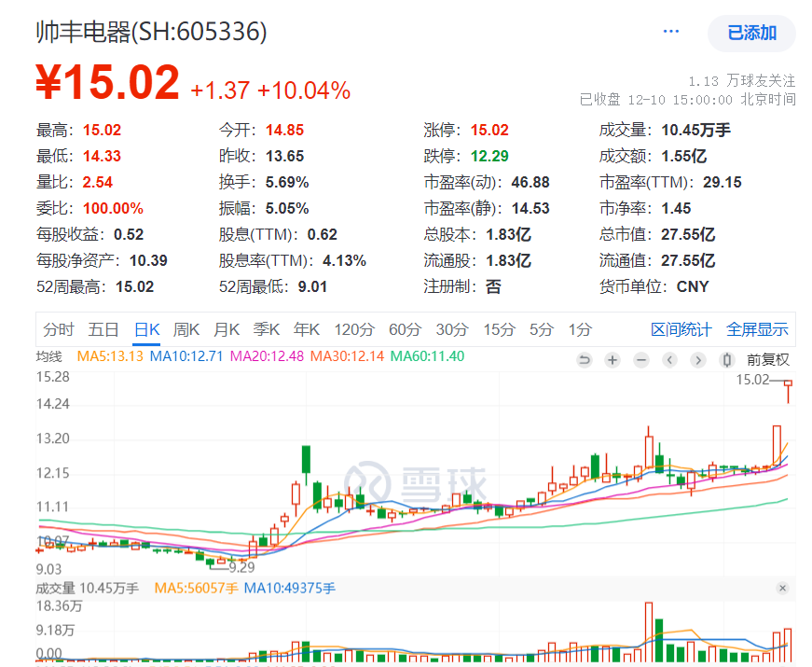Click the volume MA5:56057手 label
This screenshot has height=667, width=812.
click(197, 589)
